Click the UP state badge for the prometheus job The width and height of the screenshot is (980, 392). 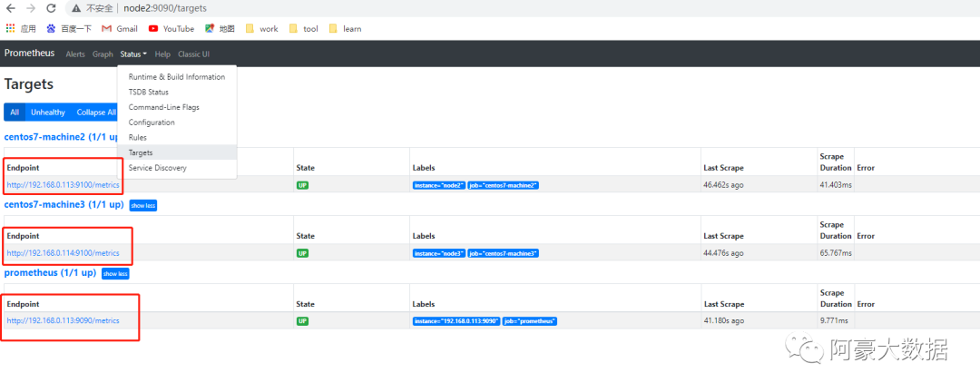302,321
